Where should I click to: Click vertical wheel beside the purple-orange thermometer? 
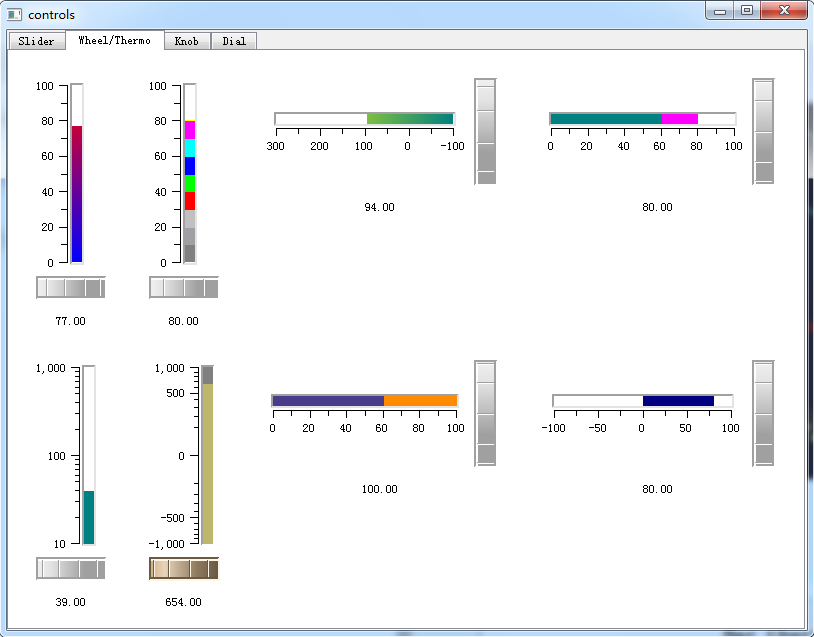click(x=485, y=413)
